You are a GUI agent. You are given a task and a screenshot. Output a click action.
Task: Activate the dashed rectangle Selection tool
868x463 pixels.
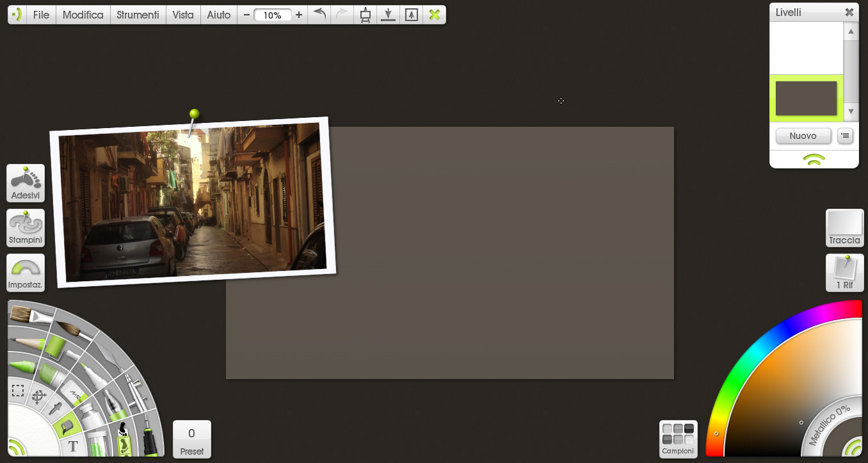(18, 391)
